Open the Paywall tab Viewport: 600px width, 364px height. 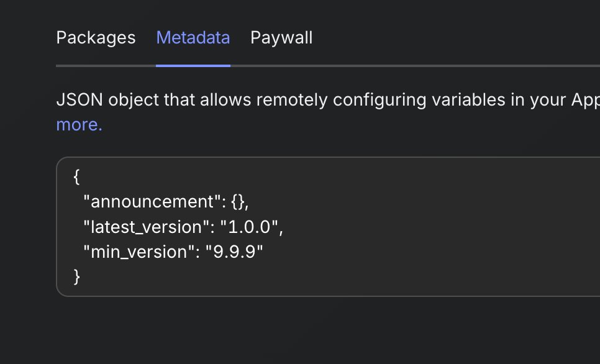pyautogui.click(x=281, y=38)
